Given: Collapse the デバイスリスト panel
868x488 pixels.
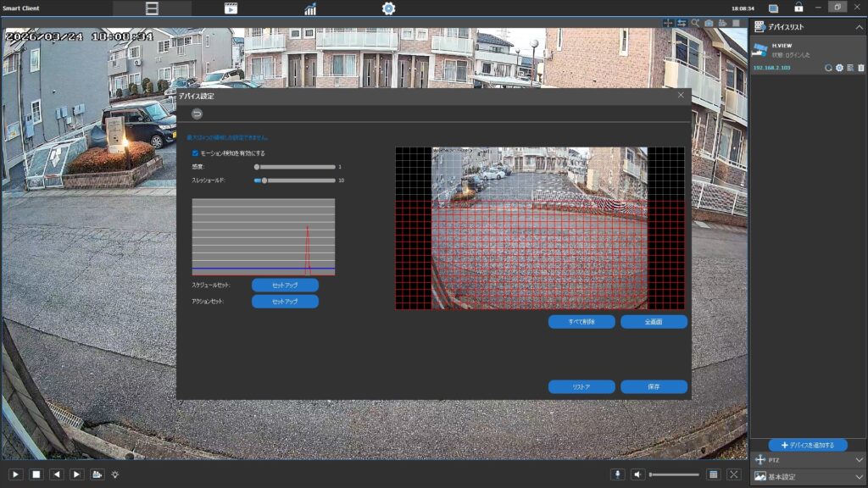Looking at the screenshot, I should (859, 28).
